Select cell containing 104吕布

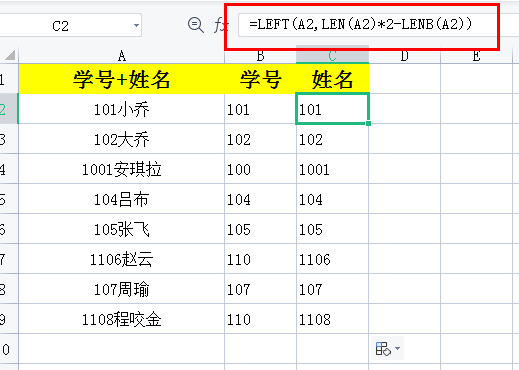pos(122,199)
